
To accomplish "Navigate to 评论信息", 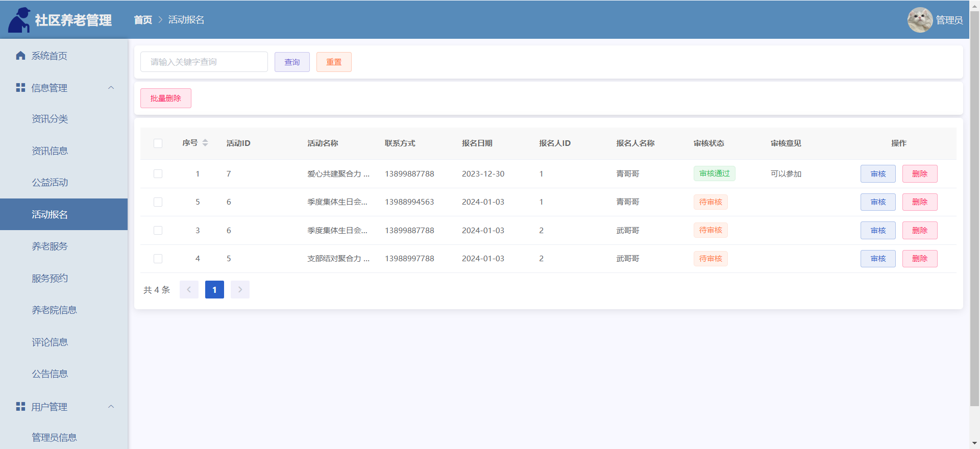I will [x=64, y=342].
